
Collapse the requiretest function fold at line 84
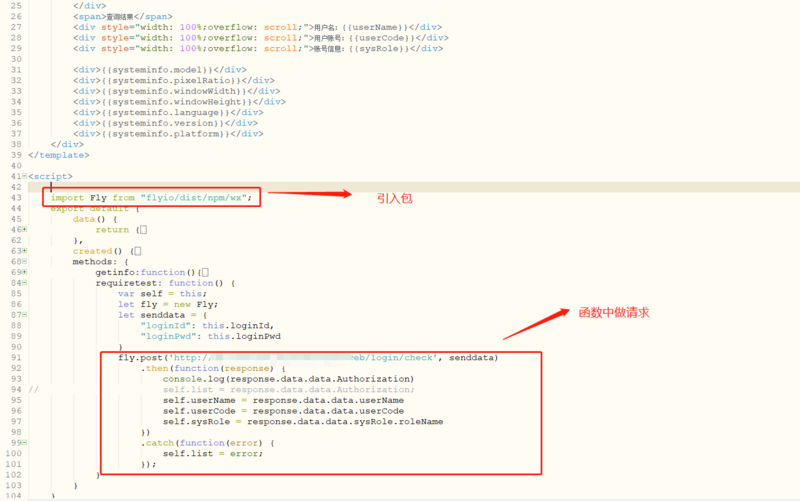(x=24, y=283)
